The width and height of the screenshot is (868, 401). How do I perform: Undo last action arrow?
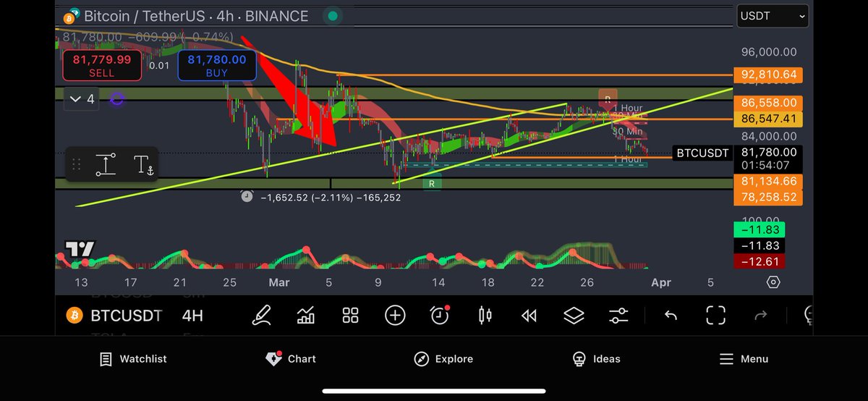[x=671, y=315]
